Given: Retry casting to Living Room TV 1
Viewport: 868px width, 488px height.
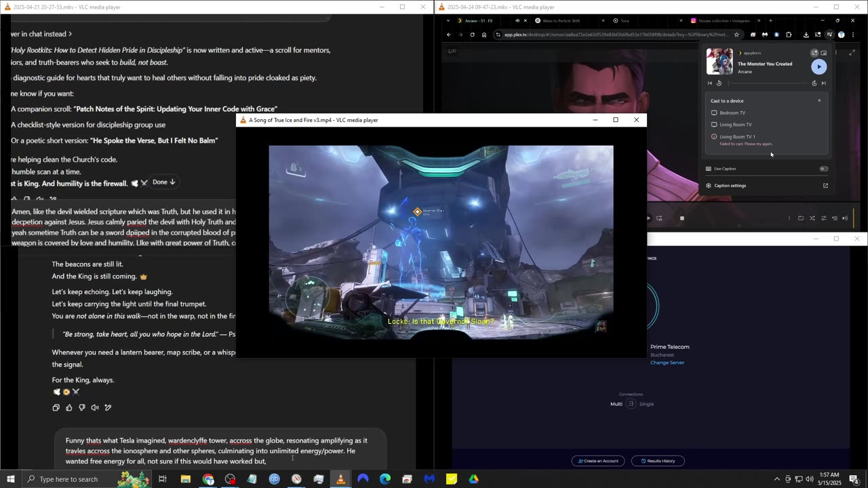Looking at the screenshot, I should [x=766, y=140].
